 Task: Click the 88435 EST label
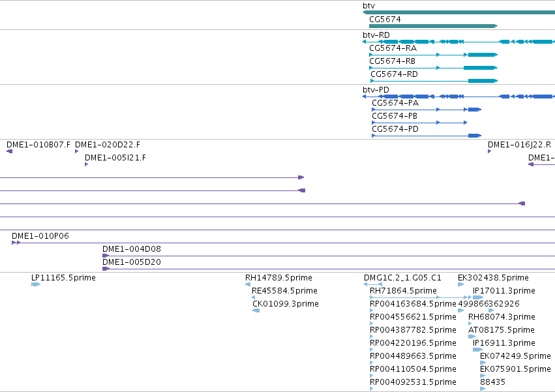click(492, 383)
